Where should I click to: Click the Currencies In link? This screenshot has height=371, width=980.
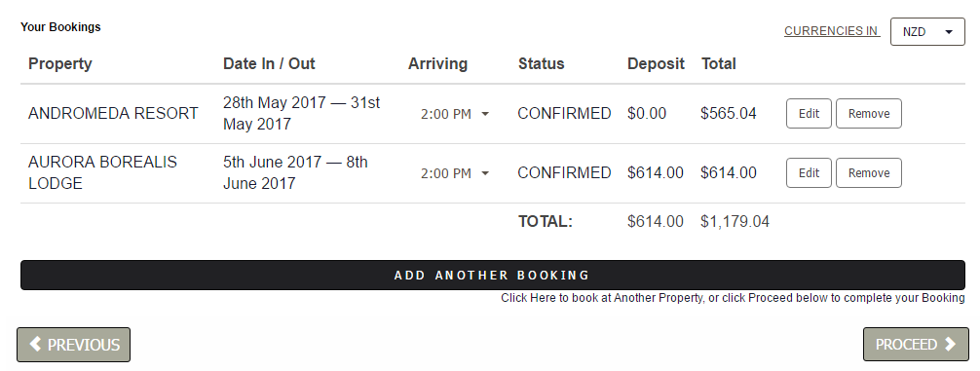[x=832, y=31]
